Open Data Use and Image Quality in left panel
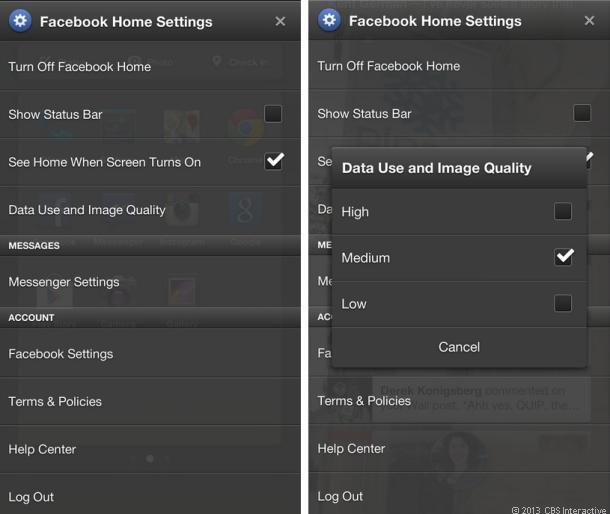Screen dimensions: 610x514 click(x=87, y=210)
